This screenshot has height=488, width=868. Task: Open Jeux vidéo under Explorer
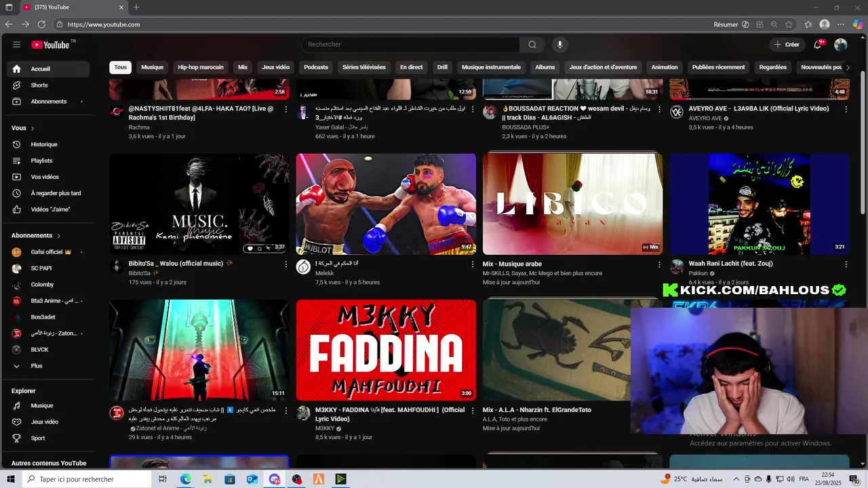[x=48, y=422]
